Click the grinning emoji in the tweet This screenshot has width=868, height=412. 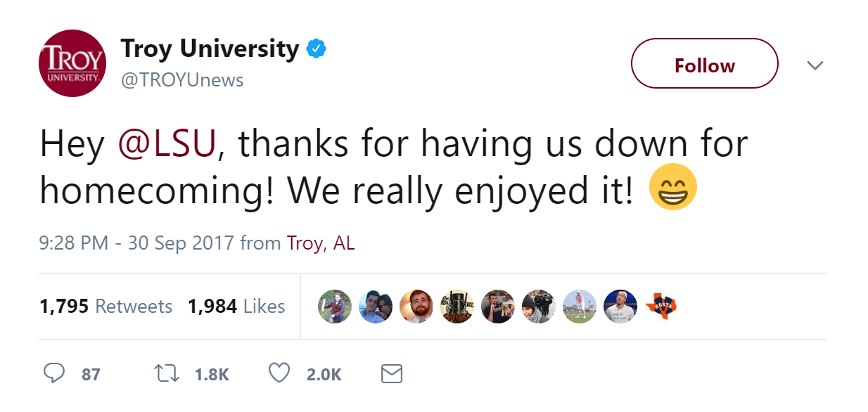(x=673, y=187)
